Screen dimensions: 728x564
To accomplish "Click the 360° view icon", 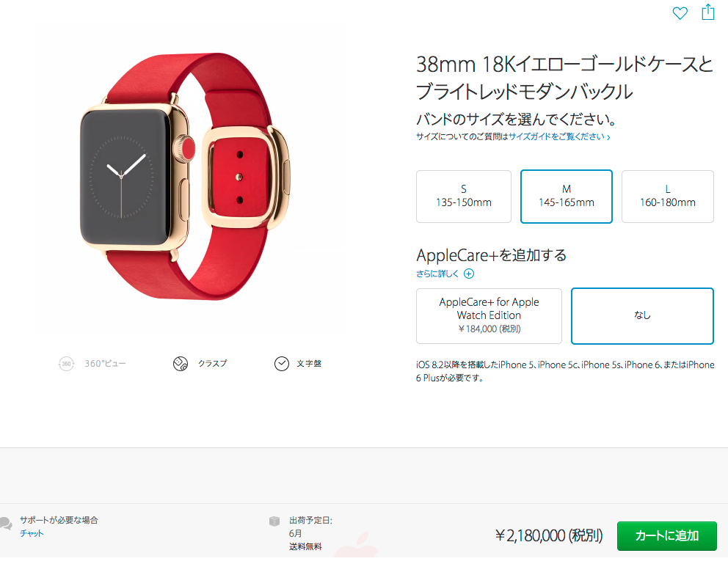I will tap(66, 364).
